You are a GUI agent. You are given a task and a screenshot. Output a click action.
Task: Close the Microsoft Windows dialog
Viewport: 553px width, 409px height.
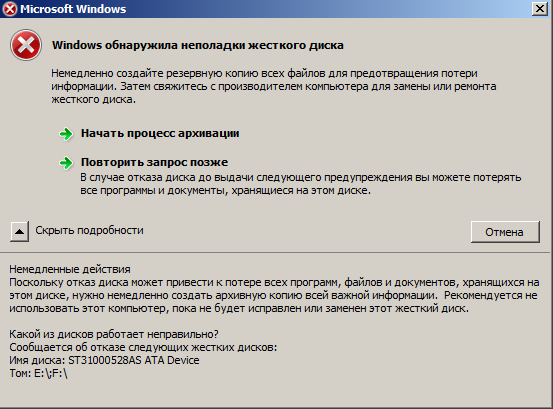pyautogui.click(x=540, y=8)
